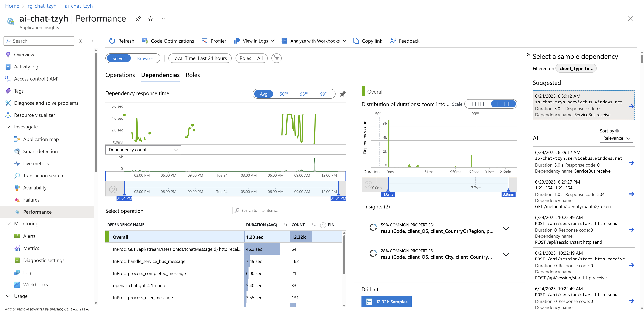Select Avg response time aggregation

point(263,94)
